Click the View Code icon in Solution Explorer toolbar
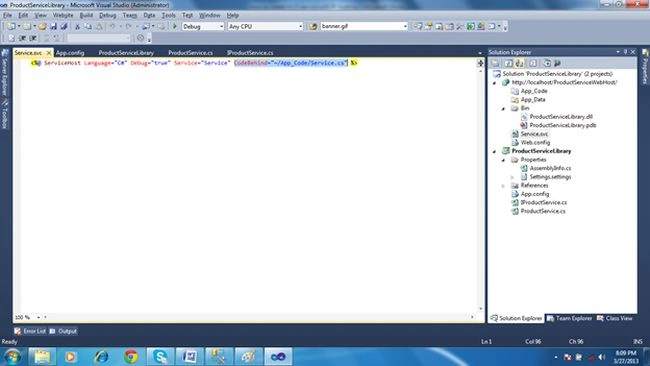The width and height of the screenshot is (650, 366). point(533,63)
